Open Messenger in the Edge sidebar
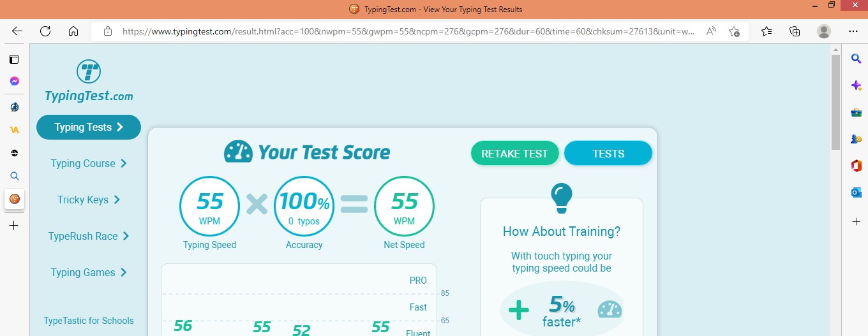Viewport: 868px width, 336px height. point(14,81)
